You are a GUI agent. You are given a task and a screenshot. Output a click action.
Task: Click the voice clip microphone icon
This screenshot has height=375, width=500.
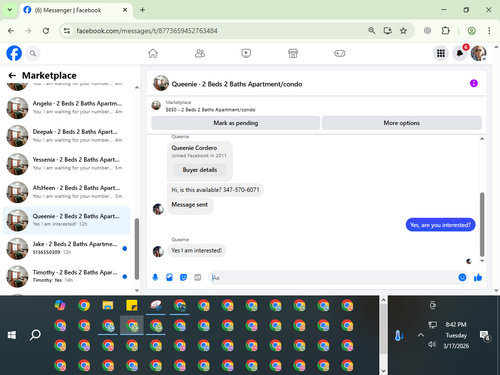point(155,277)
